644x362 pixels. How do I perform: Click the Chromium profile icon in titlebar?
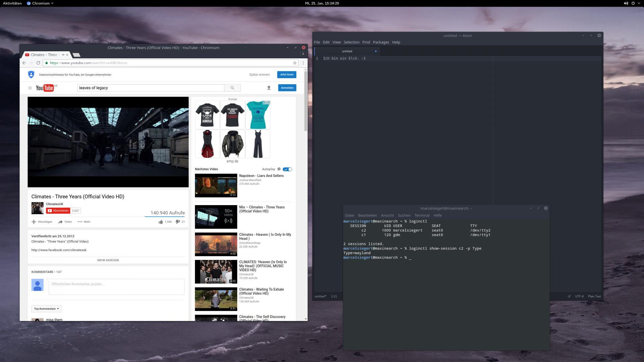(x=303, y=54)
